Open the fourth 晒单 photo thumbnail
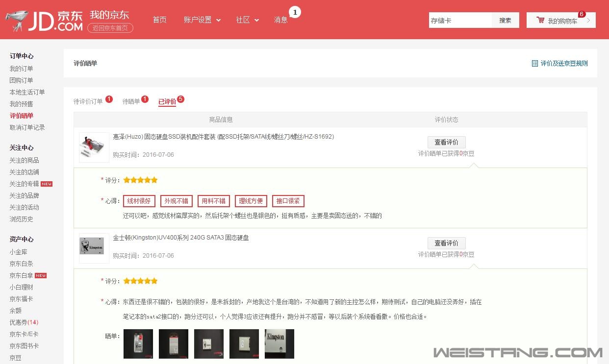 coord(244,344)
